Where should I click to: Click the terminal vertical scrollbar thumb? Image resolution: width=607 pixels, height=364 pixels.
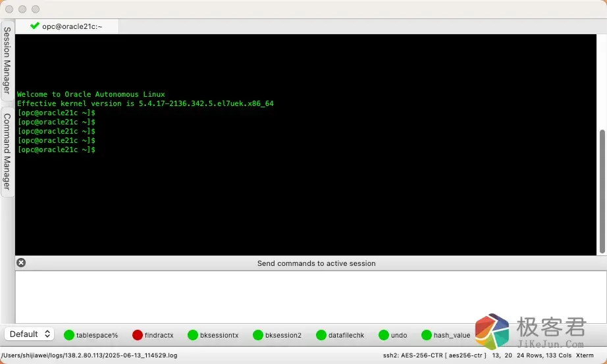click(602, 192)
